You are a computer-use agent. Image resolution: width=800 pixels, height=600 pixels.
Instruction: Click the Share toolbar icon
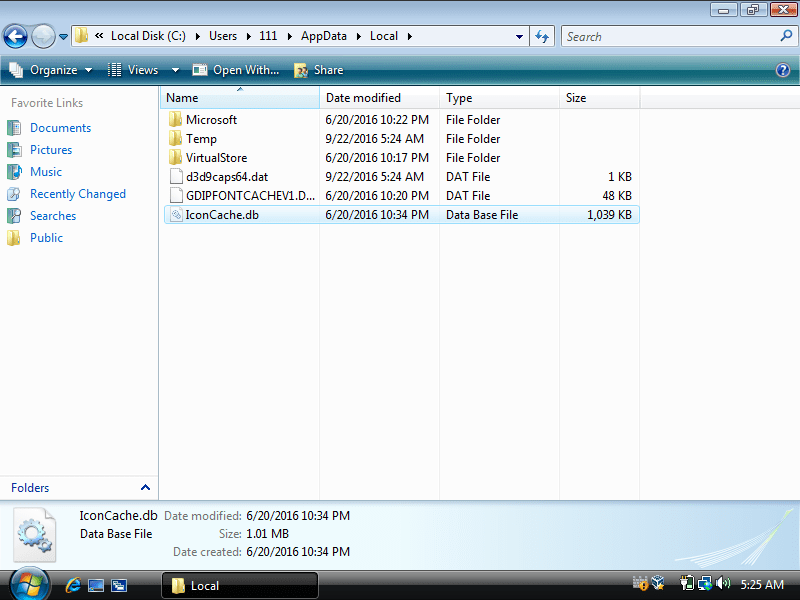pyautogui.click(x=299, y=70)
